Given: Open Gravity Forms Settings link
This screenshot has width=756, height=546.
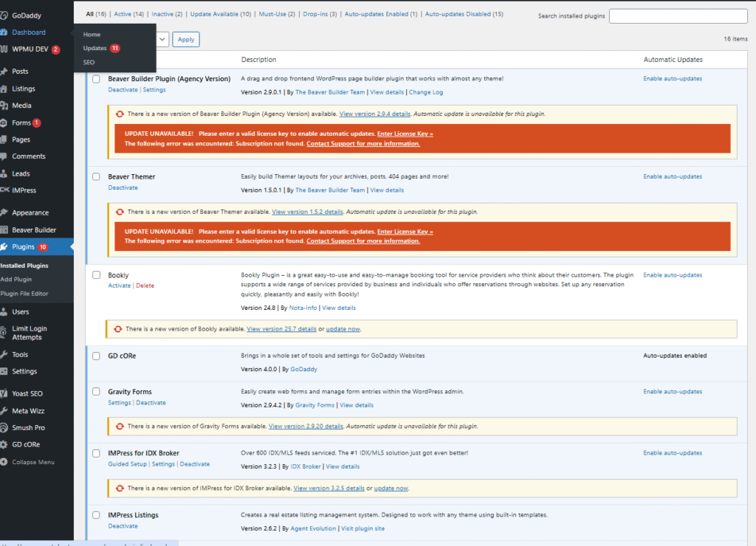Looking at the screenshot, I should pyautogui.click(x=119, y=403).
